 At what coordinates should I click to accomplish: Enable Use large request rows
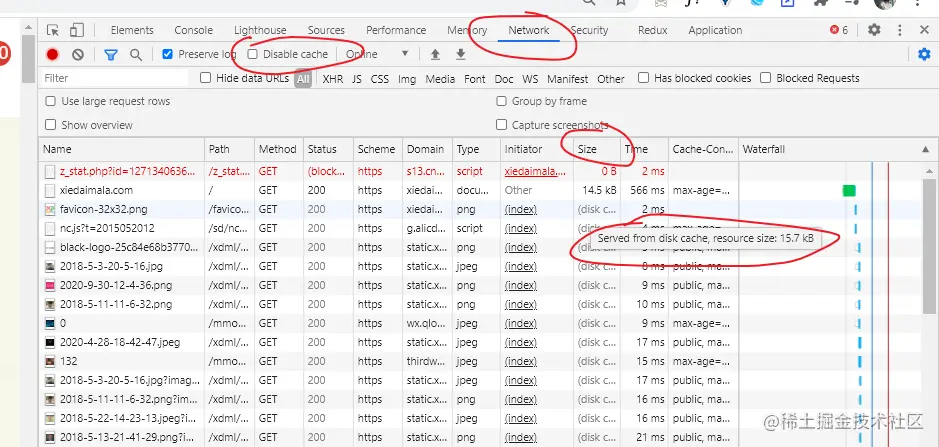(51, 101)
